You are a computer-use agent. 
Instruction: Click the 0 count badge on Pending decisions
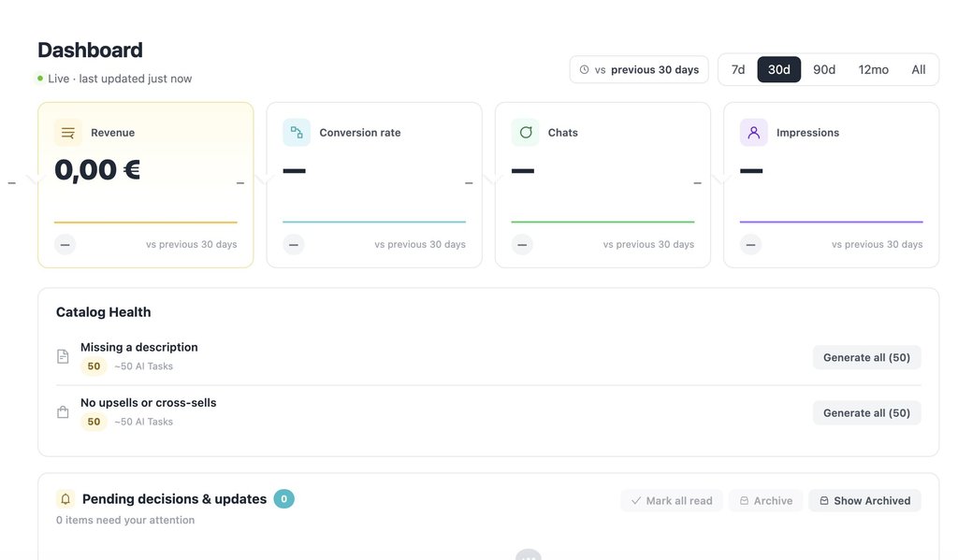283,499
